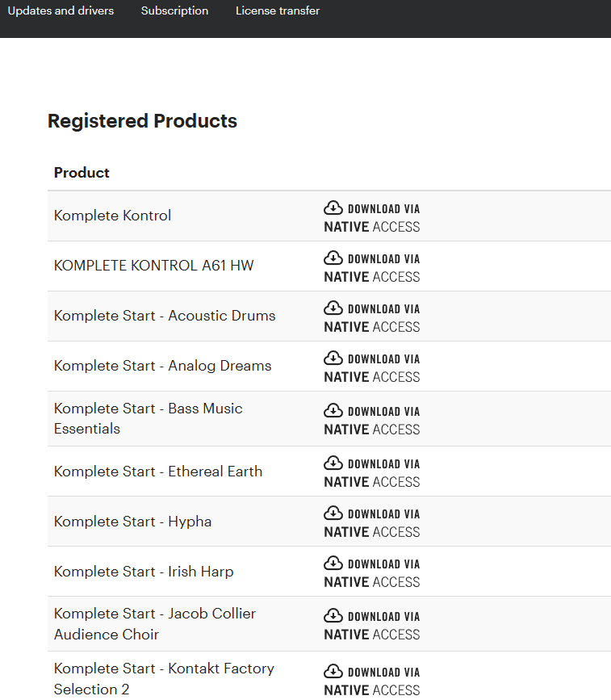Select the Komplete Start - Ethereal Earth product name
This screenshot has height=700, width=611.
(158, 472)
